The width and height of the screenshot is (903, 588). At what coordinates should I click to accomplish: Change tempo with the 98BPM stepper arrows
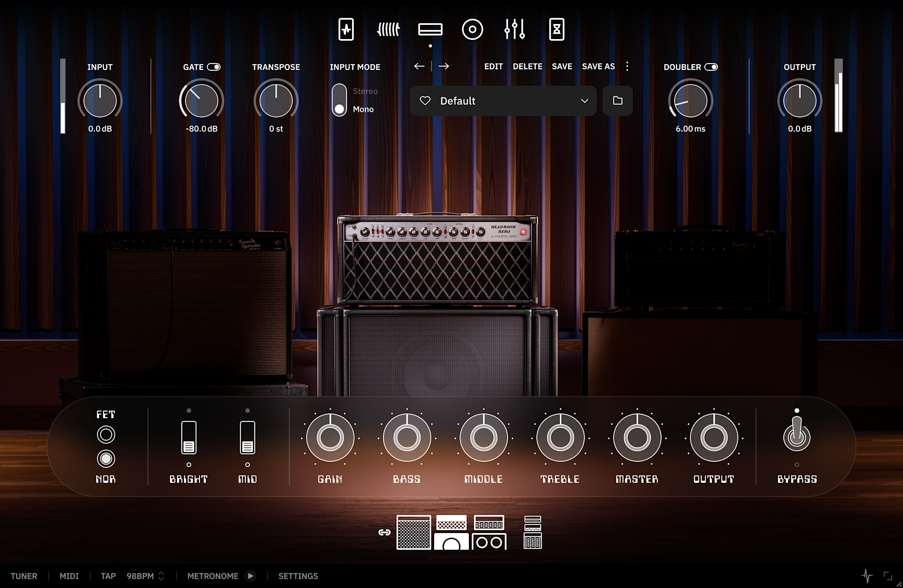161,576
